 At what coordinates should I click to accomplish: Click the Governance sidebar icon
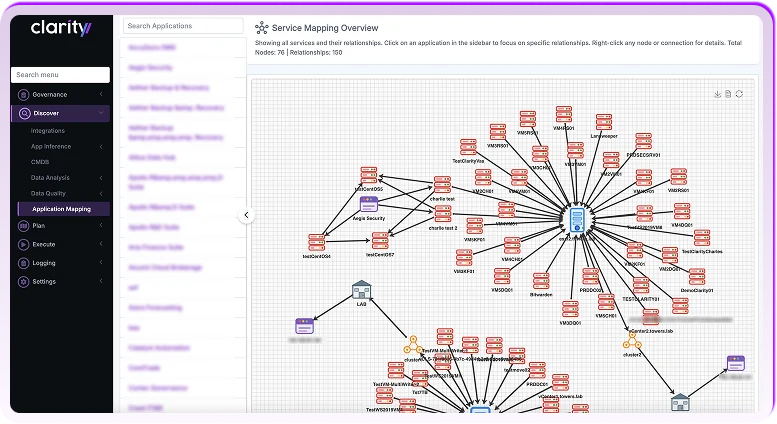pos(23,95)
